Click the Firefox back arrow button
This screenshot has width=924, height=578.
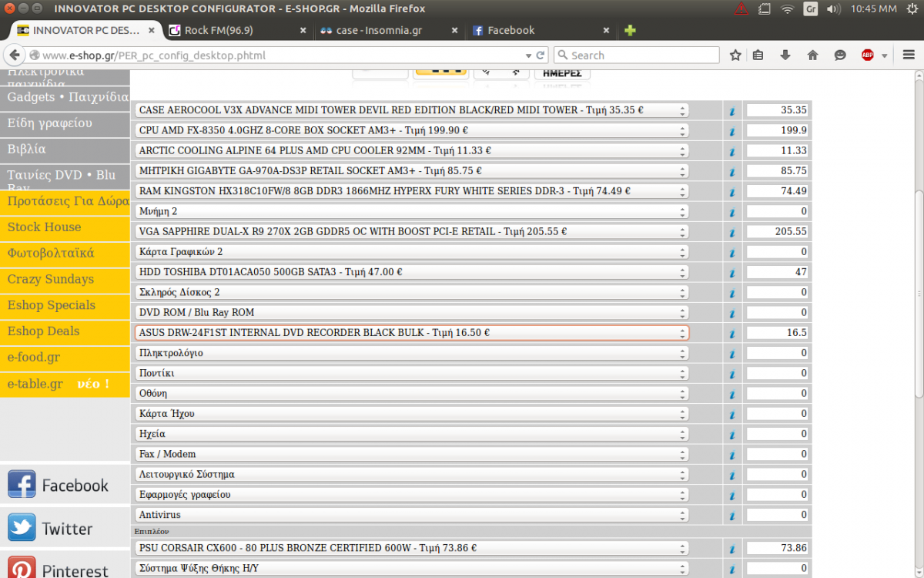tap(15, 55)
